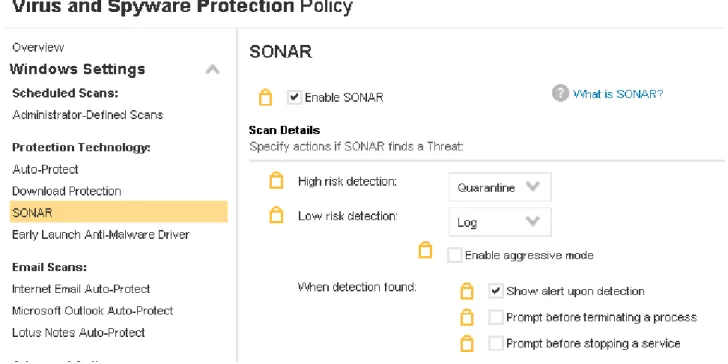728x364 pixels.
Task: Collapse the Windows Settings section
Action: pyautogui.click(x=212, y=70)
